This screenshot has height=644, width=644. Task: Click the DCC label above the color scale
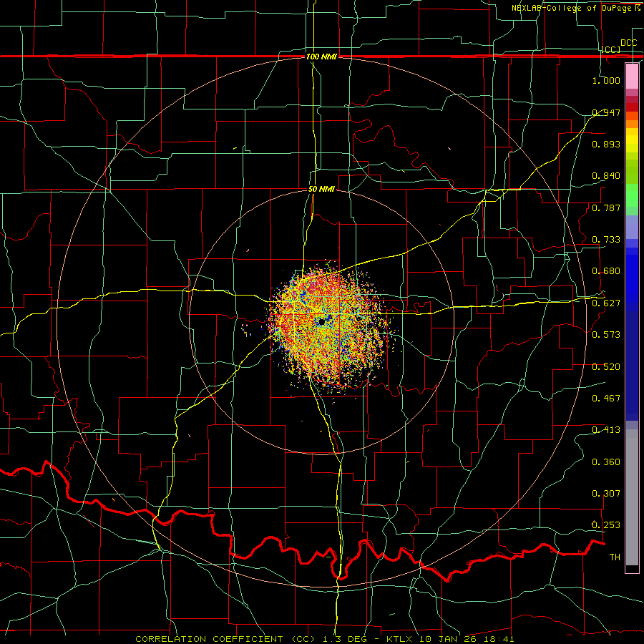point(628,43)
